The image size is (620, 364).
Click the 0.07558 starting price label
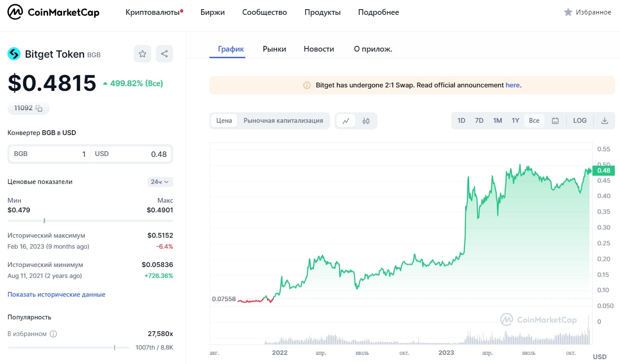(x=224, y=299)
